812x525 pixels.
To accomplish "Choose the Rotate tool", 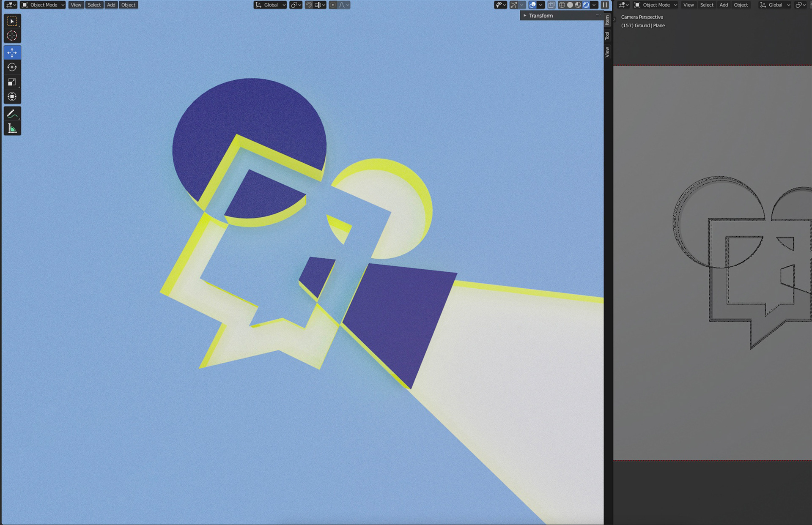I will (x=12, y=67).
